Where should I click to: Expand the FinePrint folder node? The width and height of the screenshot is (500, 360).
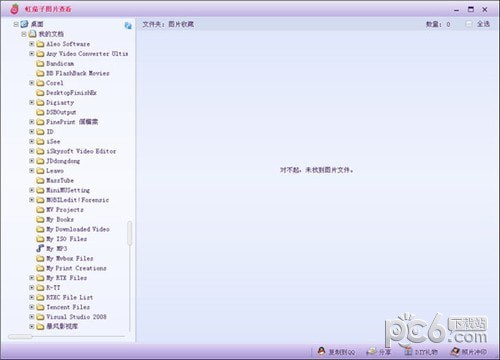(x=32, y=122)
